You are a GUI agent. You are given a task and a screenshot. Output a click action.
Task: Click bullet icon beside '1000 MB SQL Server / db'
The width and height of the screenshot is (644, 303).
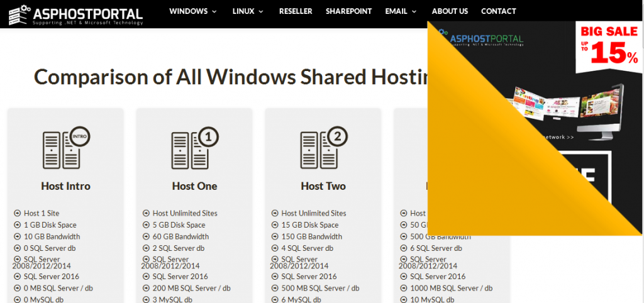403,288
